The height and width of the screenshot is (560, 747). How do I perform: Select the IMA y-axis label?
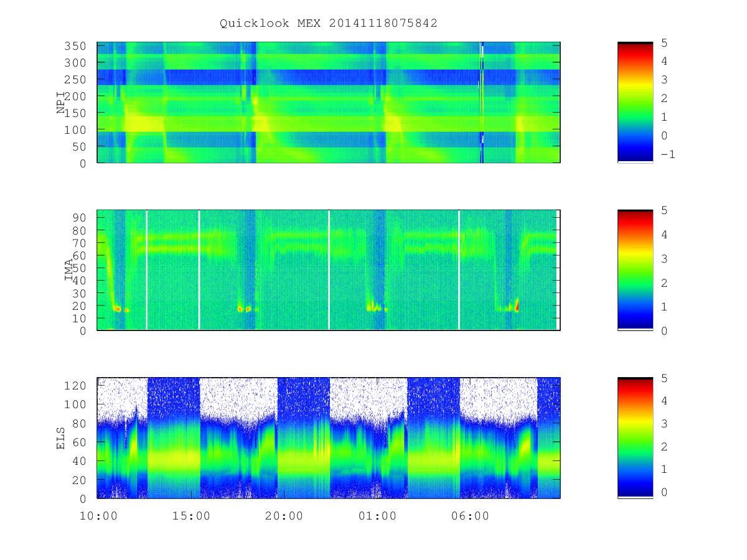tap(69, 270)
